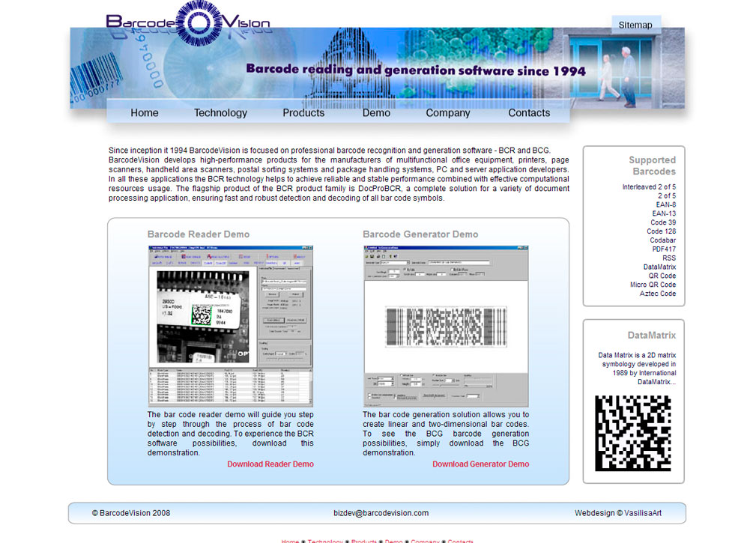Open the EAN-13 barcode link
This screenshot has height=543, width=756.
click(x=664, y=213)
